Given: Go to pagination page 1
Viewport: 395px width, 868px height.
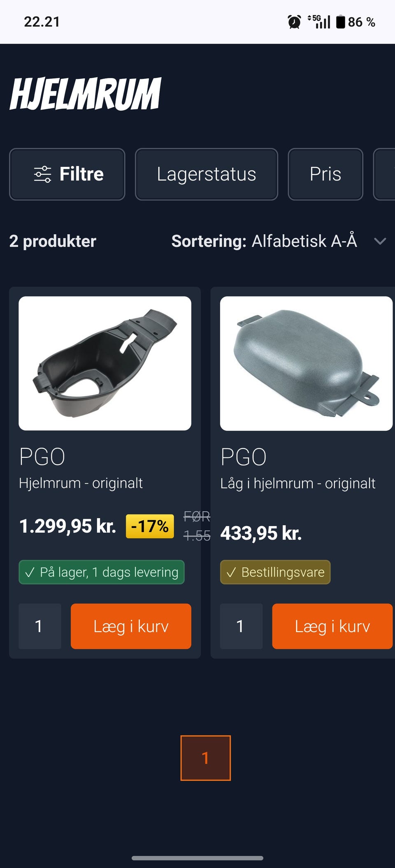Looking at the screenshot, I should pyautogui.click(x=205, y=758).
